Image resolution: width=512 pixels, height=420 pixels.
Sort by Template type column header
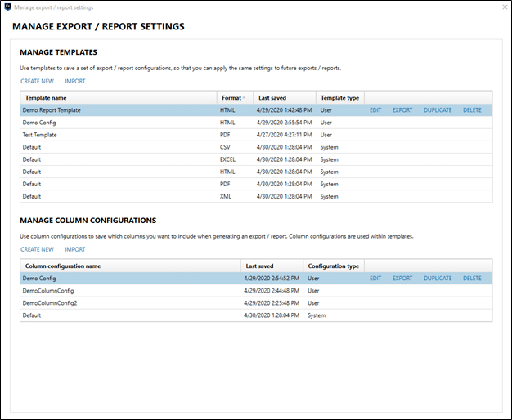(340, 98)
